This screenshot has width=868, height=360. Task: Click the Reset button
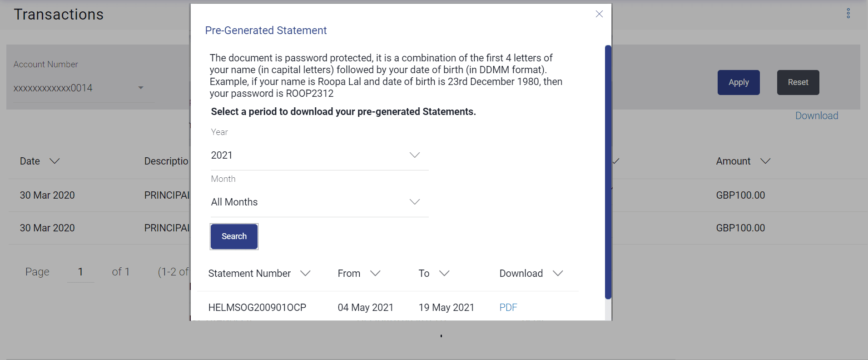[x=798, y=82]
